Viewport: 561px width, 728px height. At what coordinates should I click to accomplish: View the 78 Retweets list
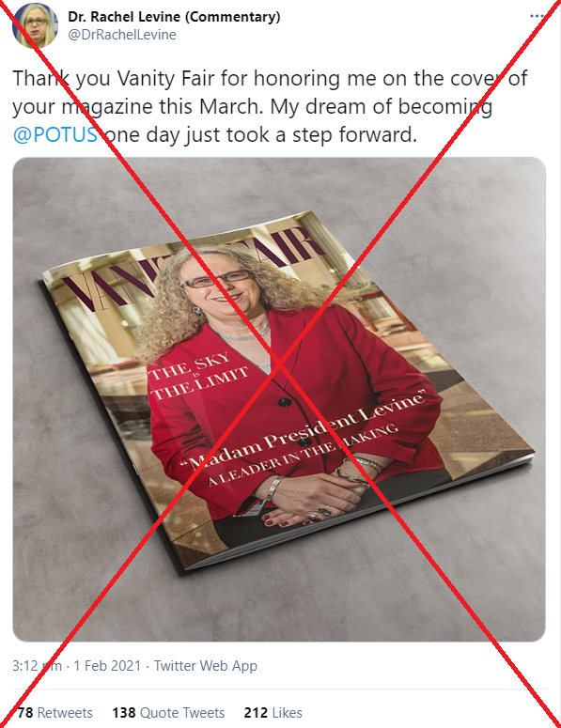55,713
